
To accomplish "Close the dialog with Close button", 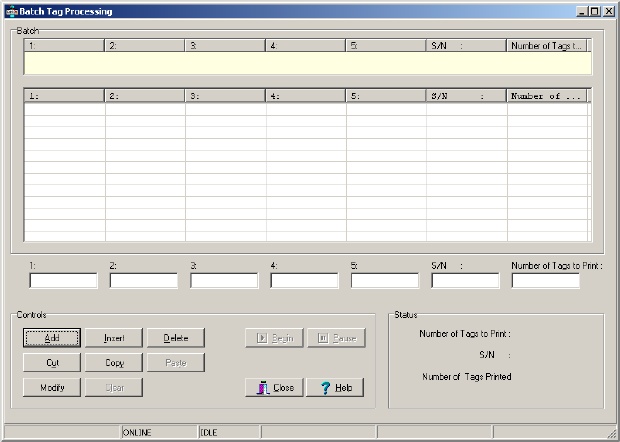I will pos(274,387).
